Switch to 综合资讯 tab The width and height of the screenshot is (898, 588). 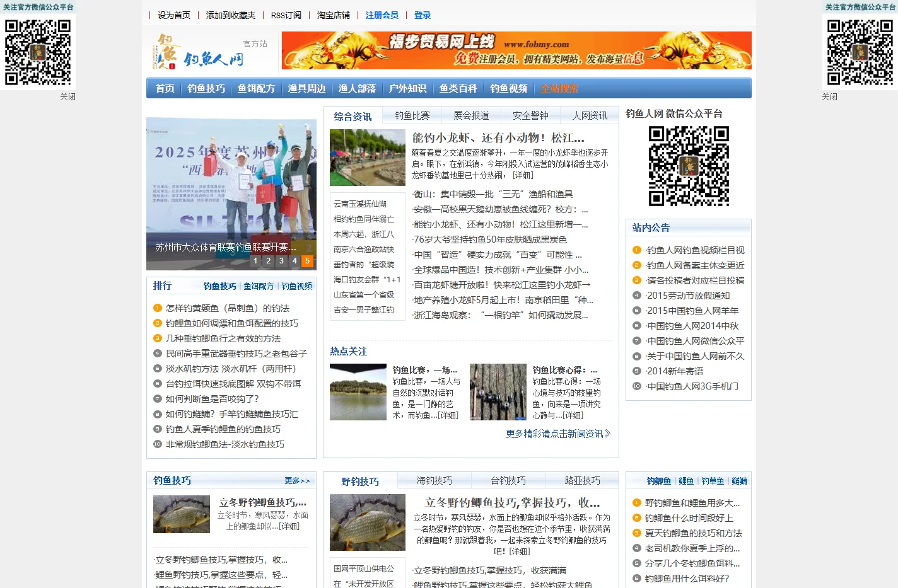pyautogui.click(x=353, y=117)
